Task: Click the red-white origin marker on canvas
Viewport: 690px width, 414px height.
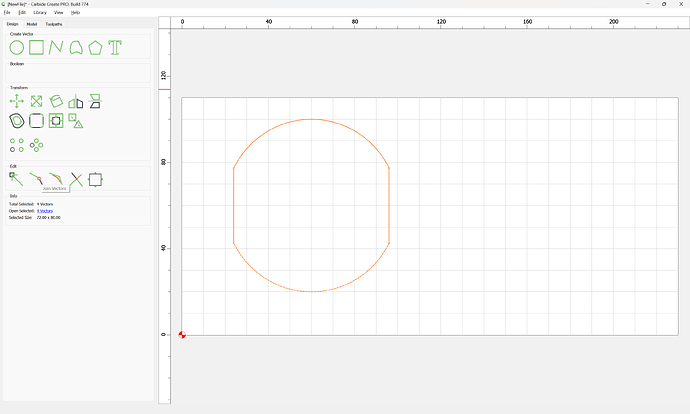Action: (182, 335)
